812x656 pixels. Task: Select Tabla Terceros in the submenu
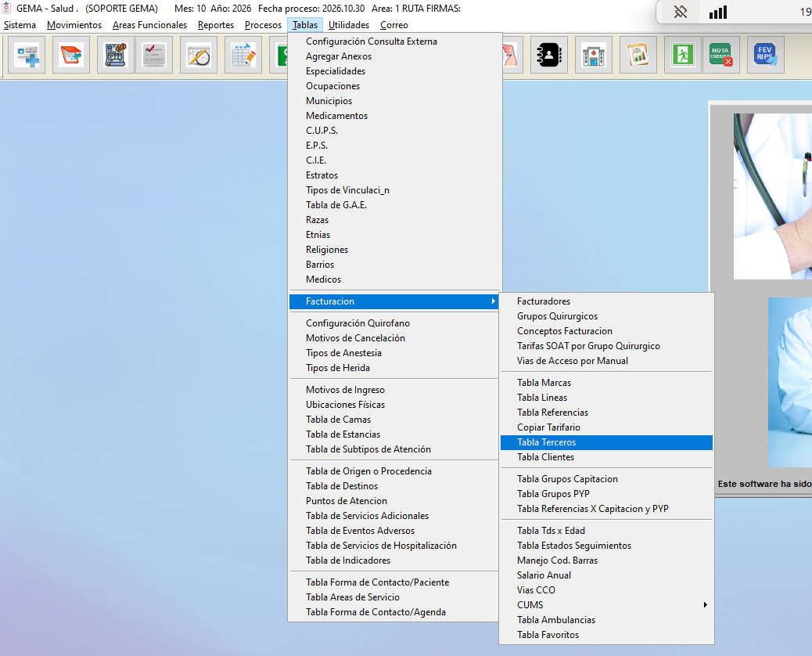[x=606, y=442]
